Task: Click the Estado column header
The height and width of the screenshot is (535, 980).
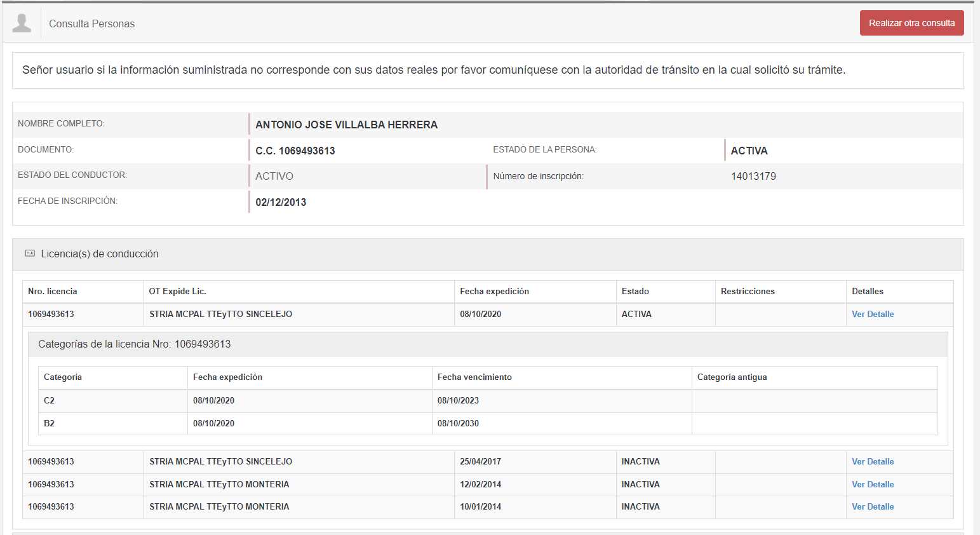Action: coord(635,292)
